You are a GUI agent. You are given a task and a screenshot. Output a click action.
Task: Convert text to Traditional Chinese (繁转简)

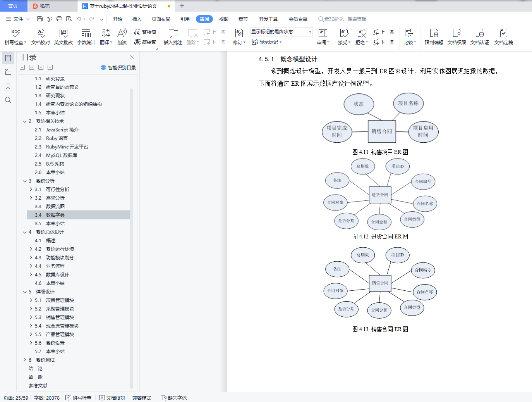[145, 32]
